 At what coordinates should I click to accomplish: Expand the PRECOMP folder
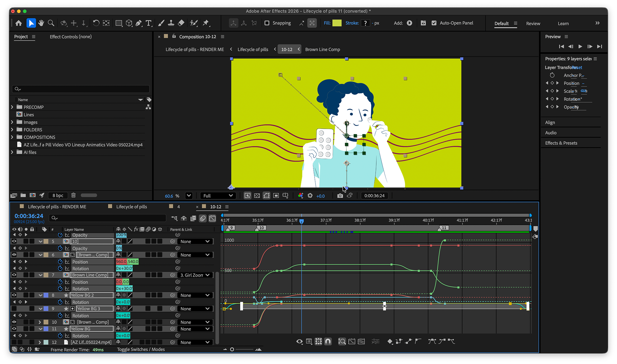coord(12,107)
